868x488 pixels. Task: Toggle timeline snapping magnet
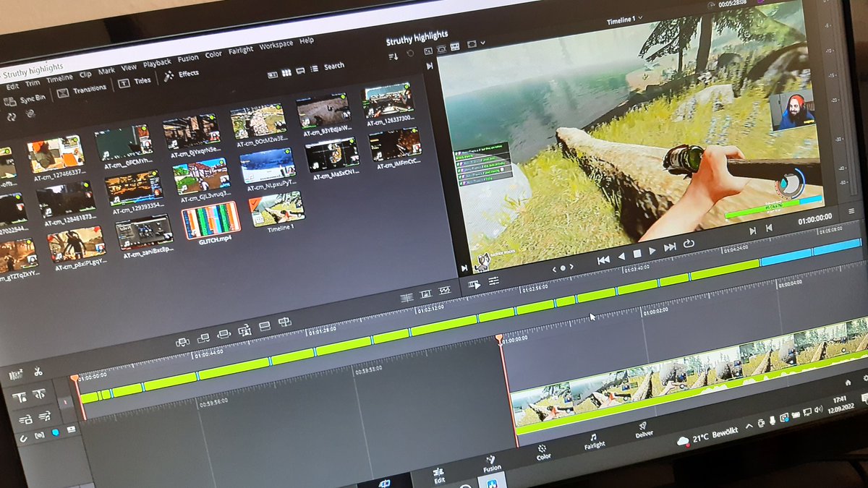tap(24, 437)
